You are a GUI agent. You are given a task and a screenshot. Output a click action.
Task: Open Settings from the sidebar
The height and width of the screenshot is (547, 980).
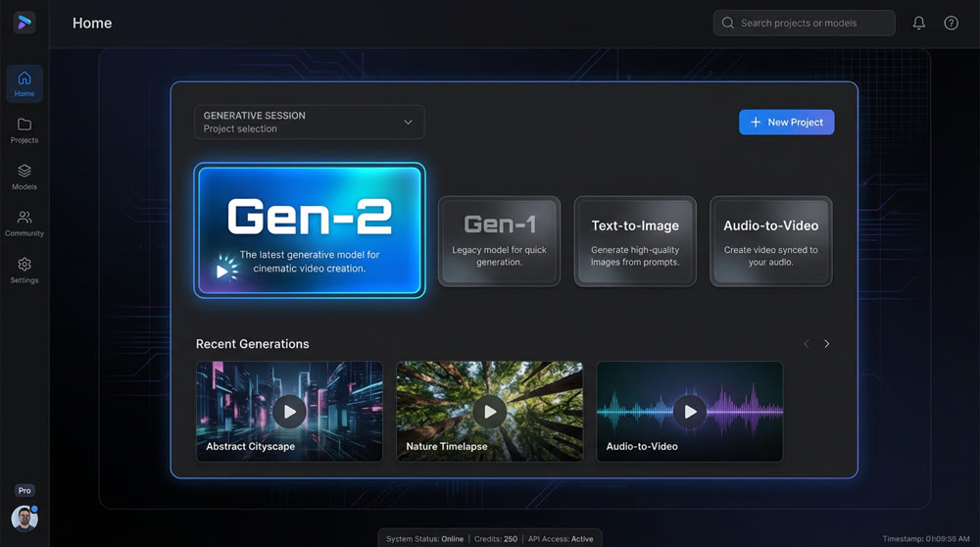pyautogui.click(x=24, y=271)
